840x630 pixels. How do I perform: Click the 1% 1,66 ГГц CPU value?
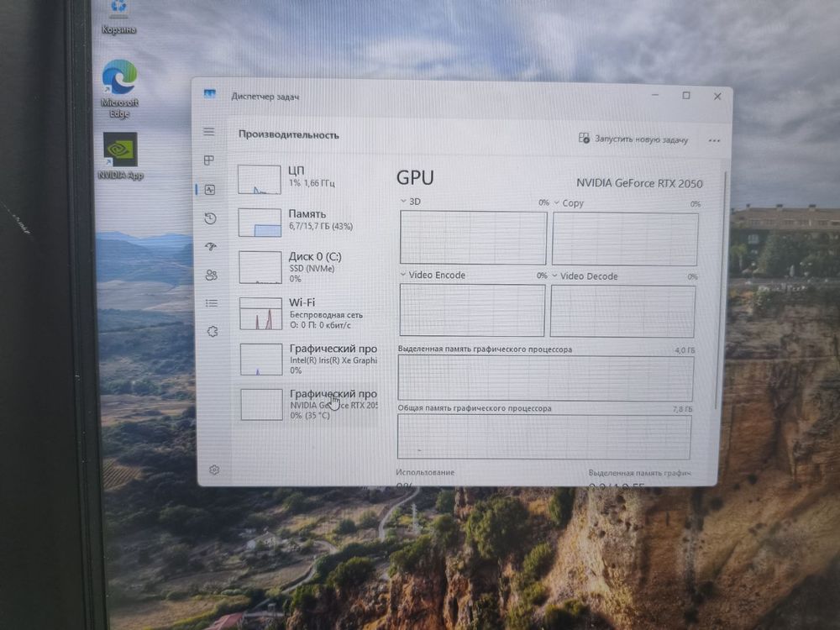[312, 183]
